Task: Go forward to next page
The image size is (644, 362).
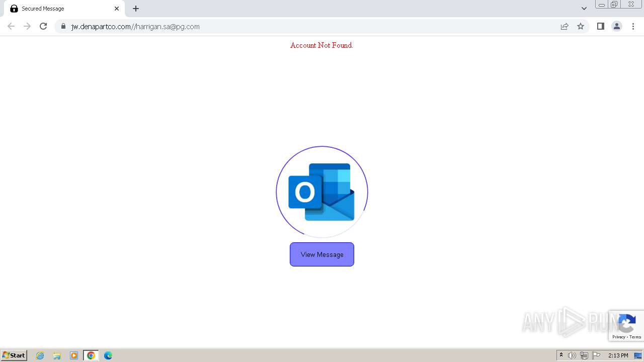Action: (27, 26)
